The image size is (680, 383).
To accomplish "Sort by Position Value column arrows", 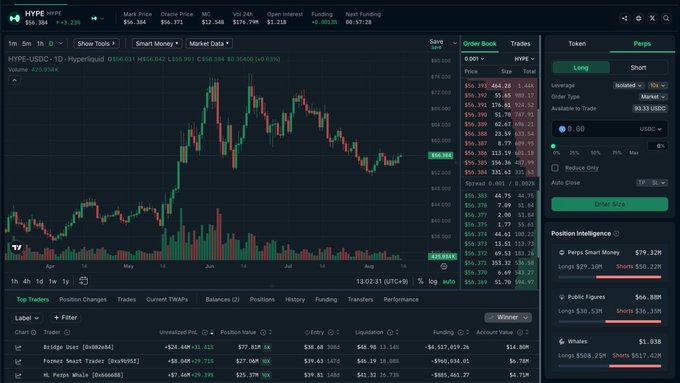I will (270, 332).
